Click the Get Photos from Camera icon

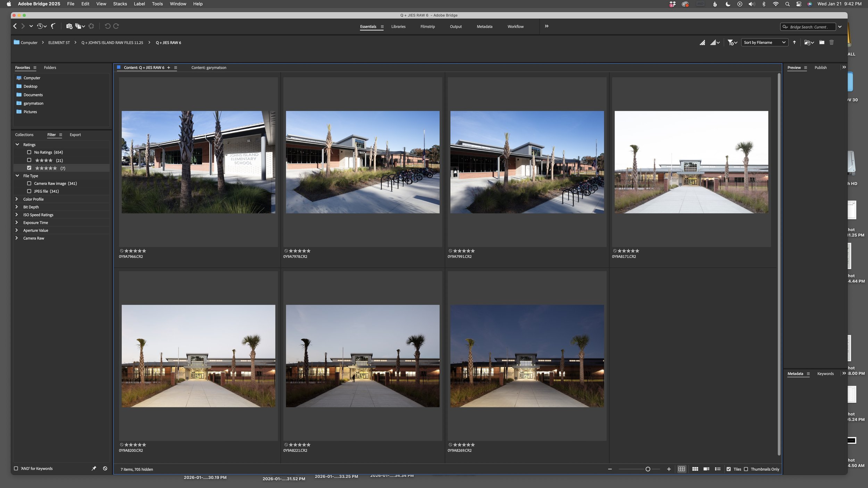pyautogui.click(x=69, y=26)
